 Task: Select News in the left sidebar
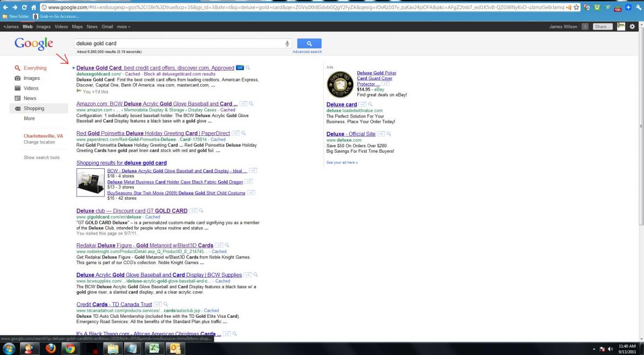tap(30, 99)
